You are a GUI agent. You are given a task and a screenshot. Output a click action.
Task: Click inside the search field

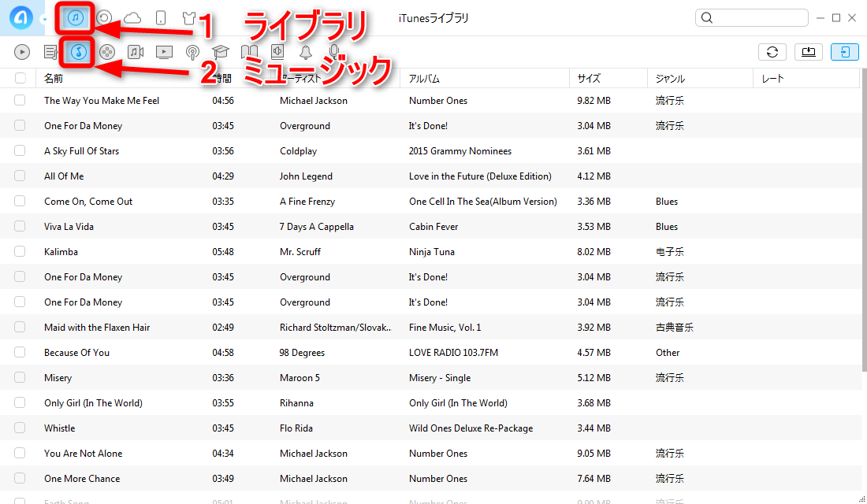tap(751, 17)
